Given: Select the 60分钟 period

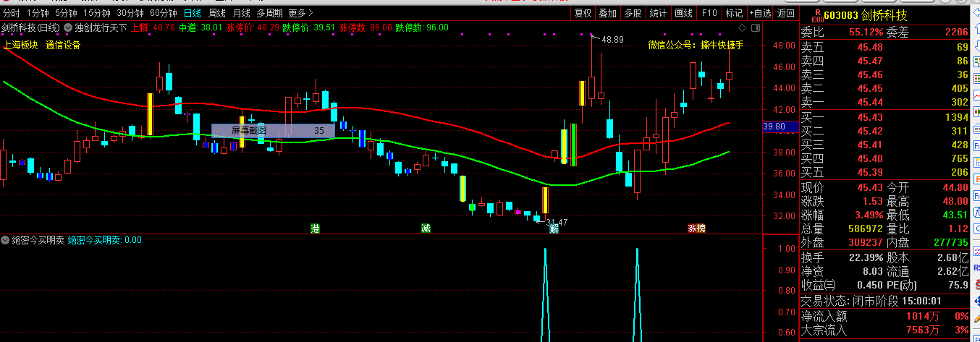Looking at the screenshot, I should [164, 13].
